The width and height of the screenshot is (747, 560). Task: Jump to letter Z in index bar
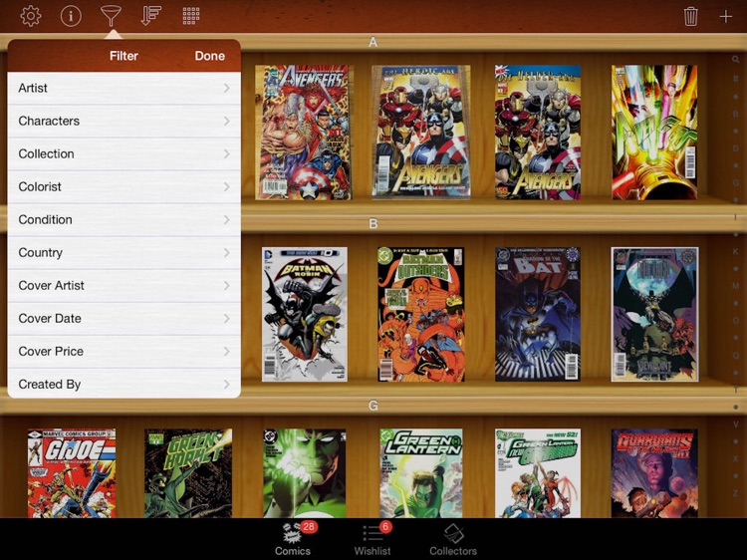(736, 493)
